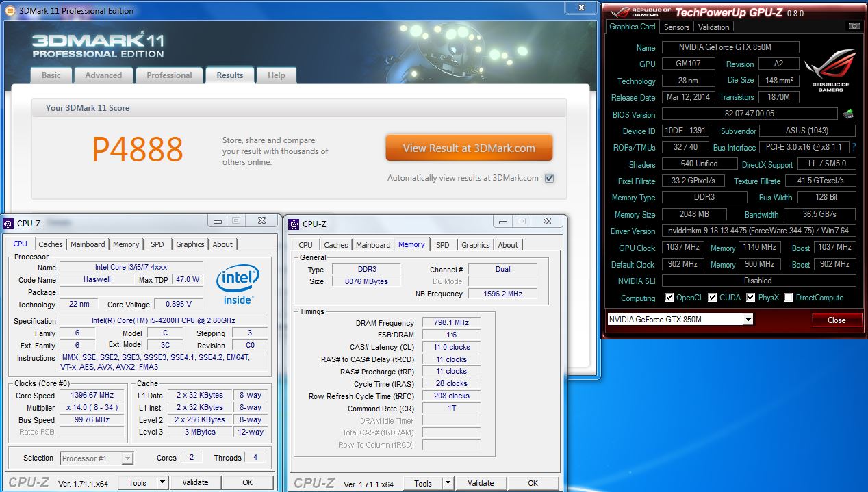Viewport: 868px width, 492px height.
Task: Open SPD tab in right CPU-Z window
Action: (443, 245)
